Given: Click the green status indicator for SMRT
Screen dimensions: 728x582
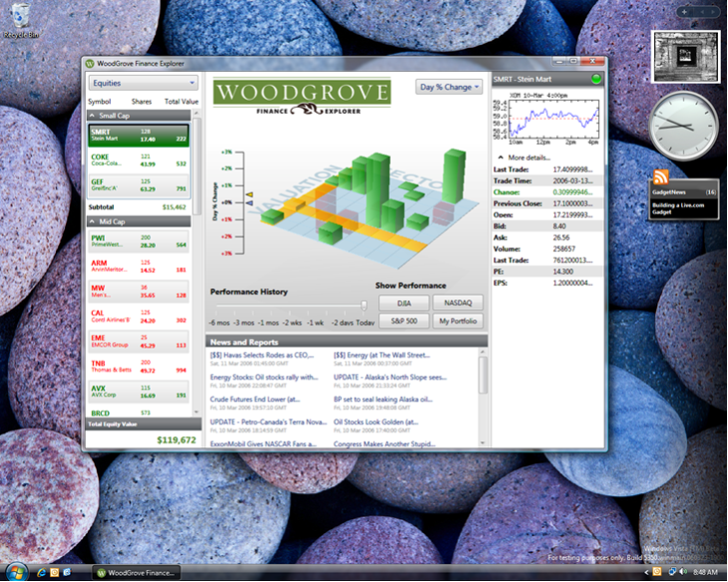Looking at the screenshot, I should tap(596, 80).
